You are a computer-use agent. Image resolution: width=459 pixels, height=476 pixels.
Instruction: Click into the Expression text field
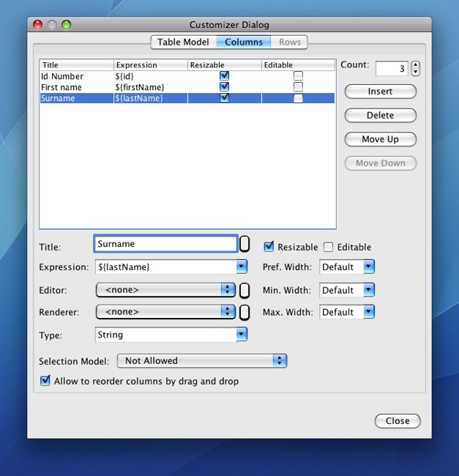point(165,267)
